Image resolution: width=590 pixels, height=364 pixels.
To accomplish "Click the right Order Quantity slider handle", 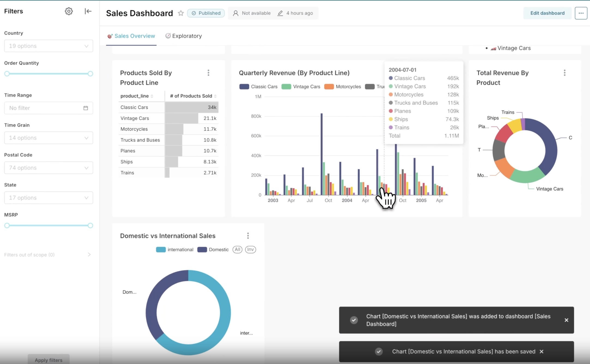I will [x=90, y=74].
